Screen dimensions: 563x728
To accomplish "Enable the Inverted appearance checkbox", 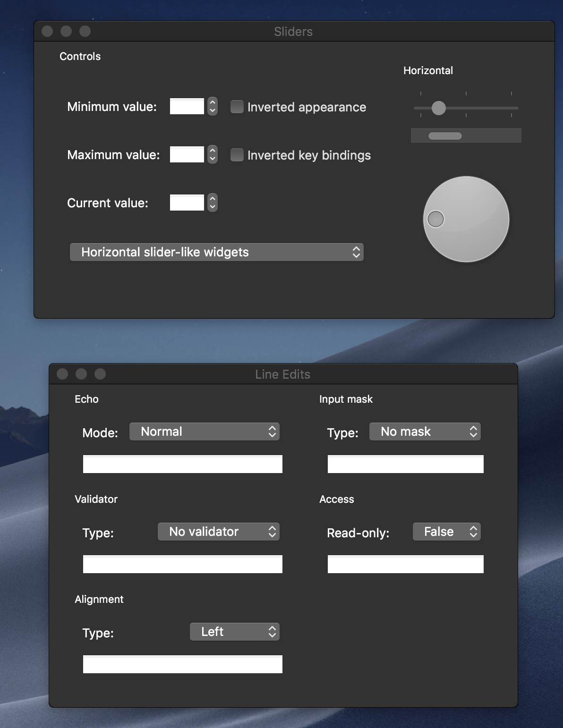I will (x=237, y=107).
